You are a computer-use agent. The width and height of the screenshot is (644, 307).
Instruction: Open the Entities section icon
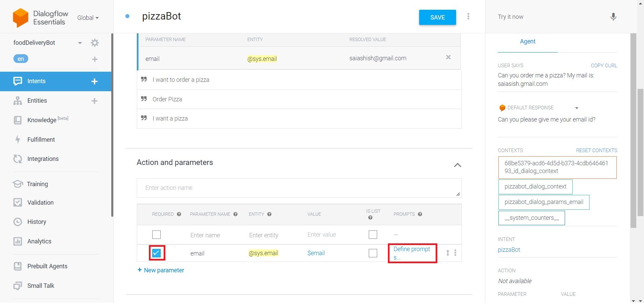[x=17, y=100]
